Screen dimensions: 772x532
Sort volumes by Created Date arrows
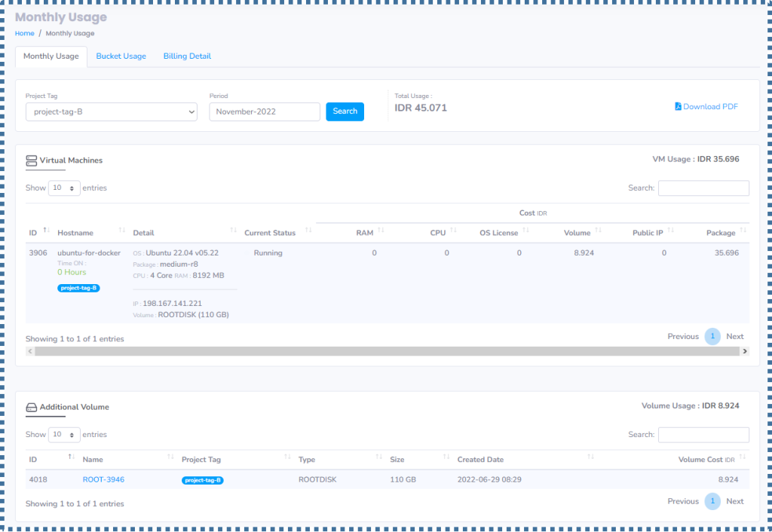tap(590, 459)
